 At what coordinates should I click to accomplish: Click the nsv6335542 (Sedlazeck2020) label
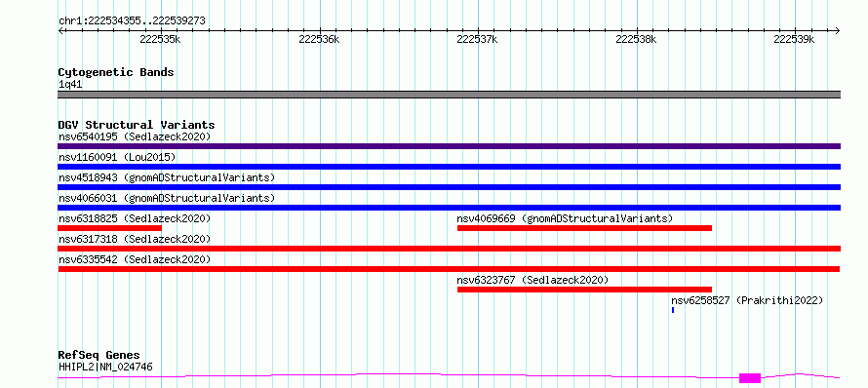point(135,259)
